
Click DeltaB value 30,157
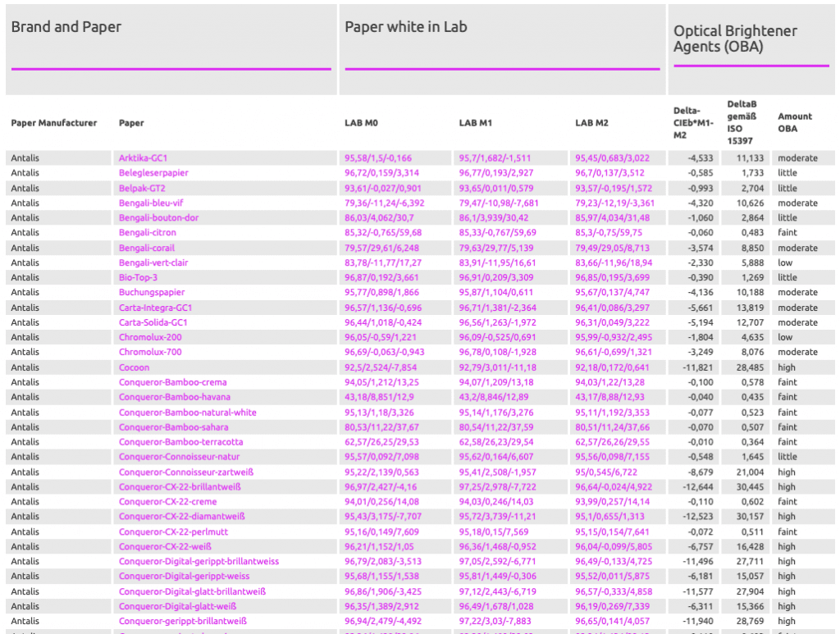[x=750, y=516]
